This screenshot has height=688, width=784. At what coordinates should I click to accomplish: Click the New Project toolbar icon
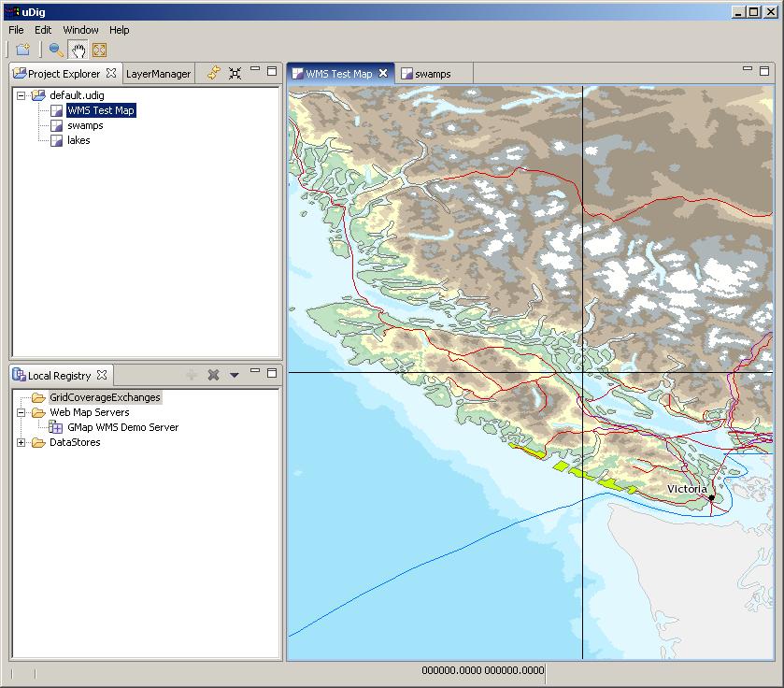(22, 50)
